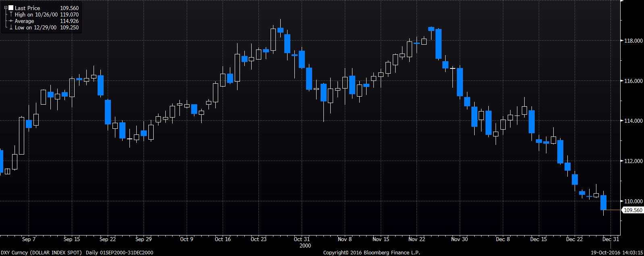
Task: Select the Low on 12/29/00 legend entry
Action: (x=35, y=28)
